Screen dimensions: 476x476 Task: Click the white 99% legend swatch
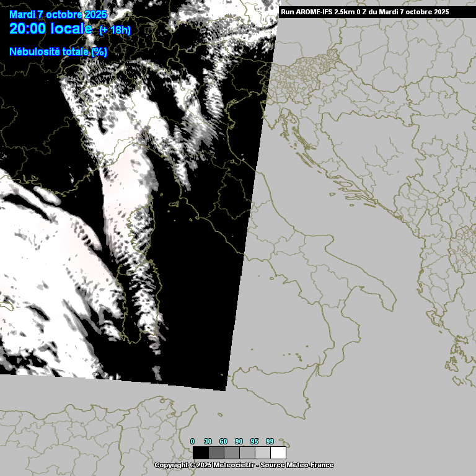click(278, 452)
